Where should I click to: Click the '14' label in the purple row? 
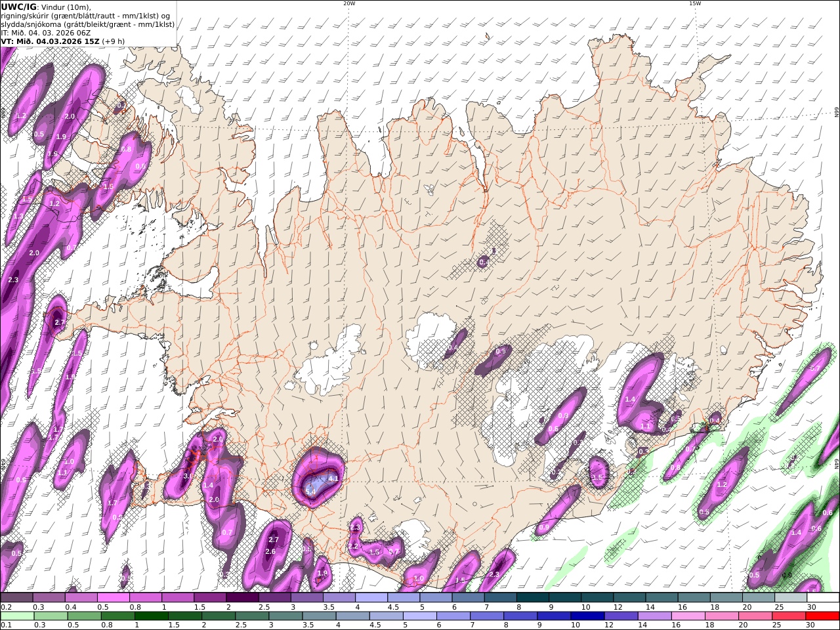click(x=650, y=607)
